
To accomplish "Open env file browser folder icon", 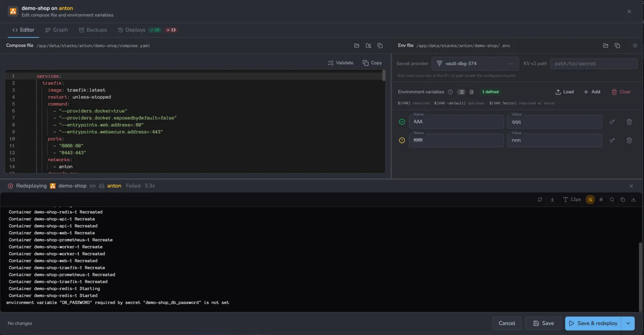I will point(605,45).
